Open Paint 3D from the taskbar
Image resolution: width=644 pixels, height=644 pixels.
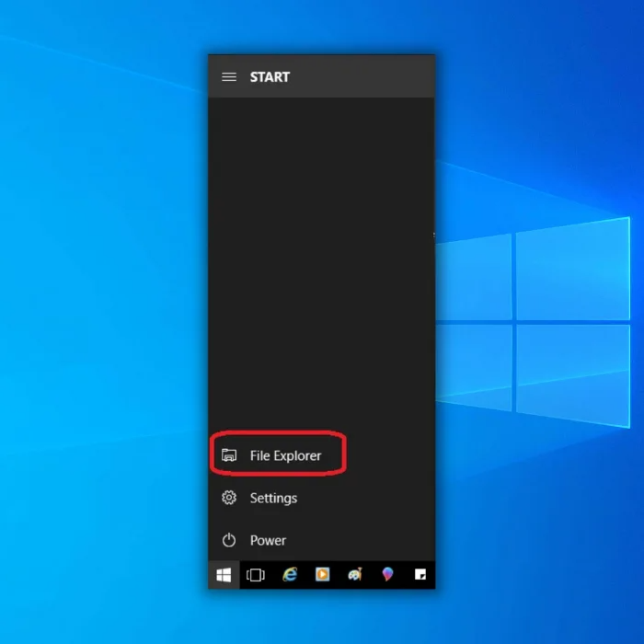pyautogui.click(x=387, y=575)
